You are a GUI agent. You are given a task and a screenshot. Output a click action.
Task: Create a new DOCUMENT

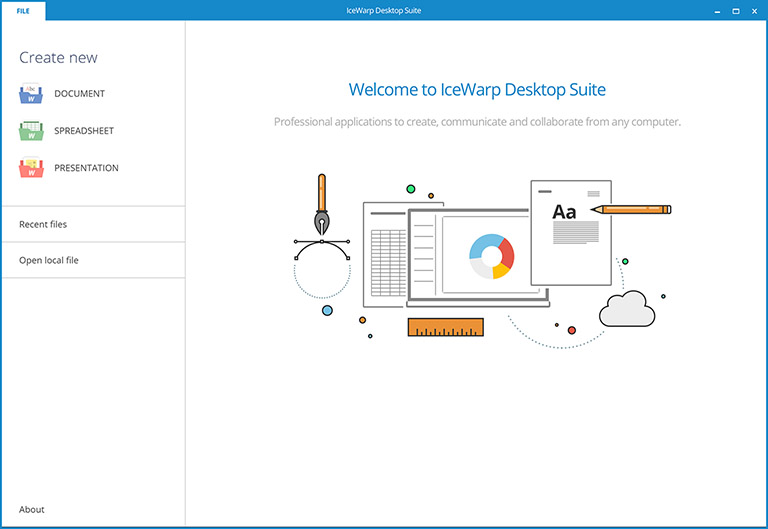click(79, 94)
